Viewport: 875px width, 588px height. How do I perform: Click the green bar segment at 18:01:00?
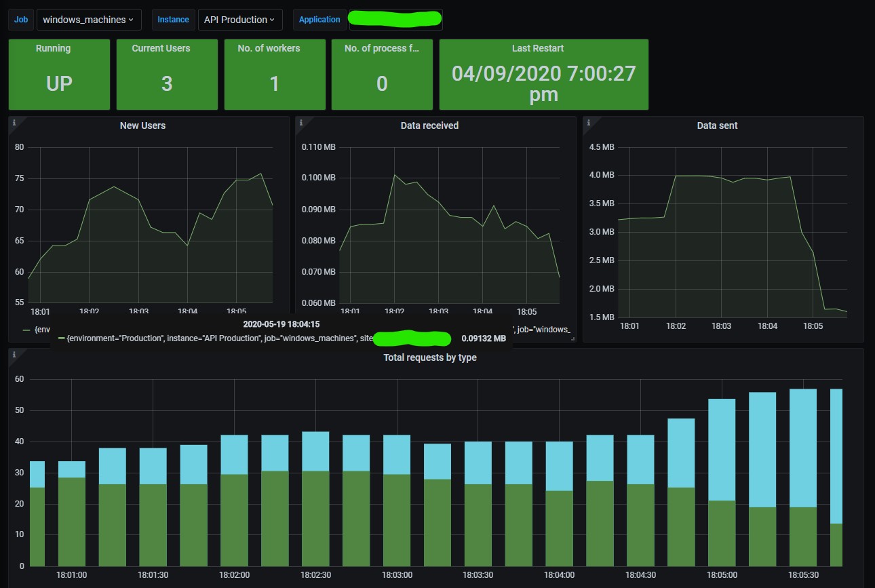point(71,521)
